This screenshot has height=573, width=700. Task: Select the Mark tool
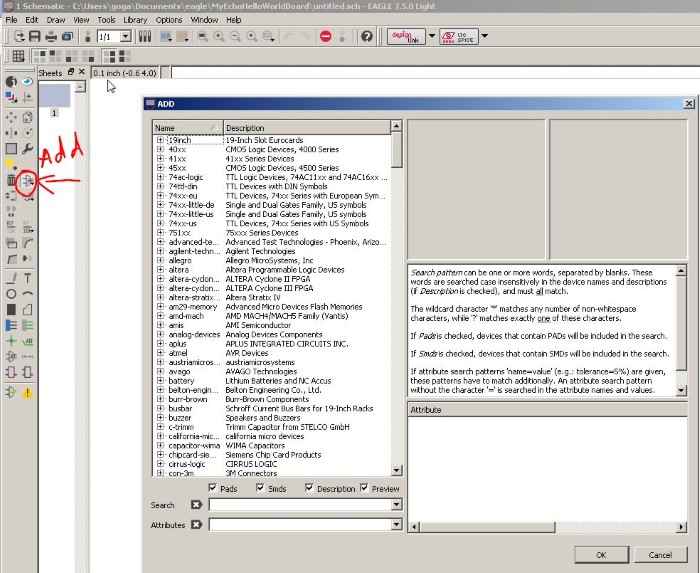pos(28,97)
